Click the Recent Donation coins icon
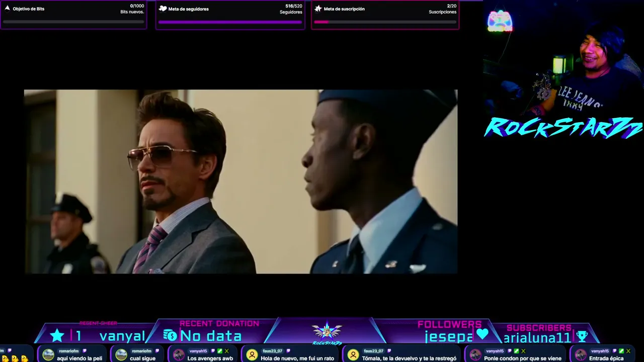The image size is (644, 362). click(x=170, y=335)
